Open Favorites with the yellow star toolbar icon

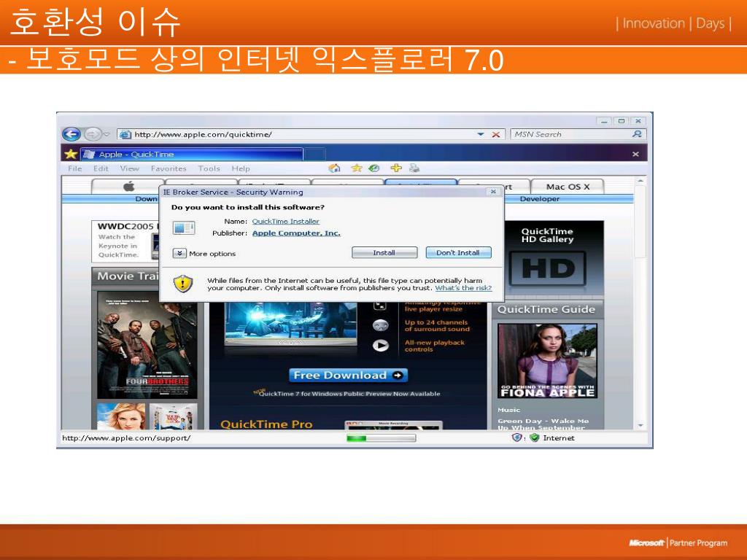(356, 168)
